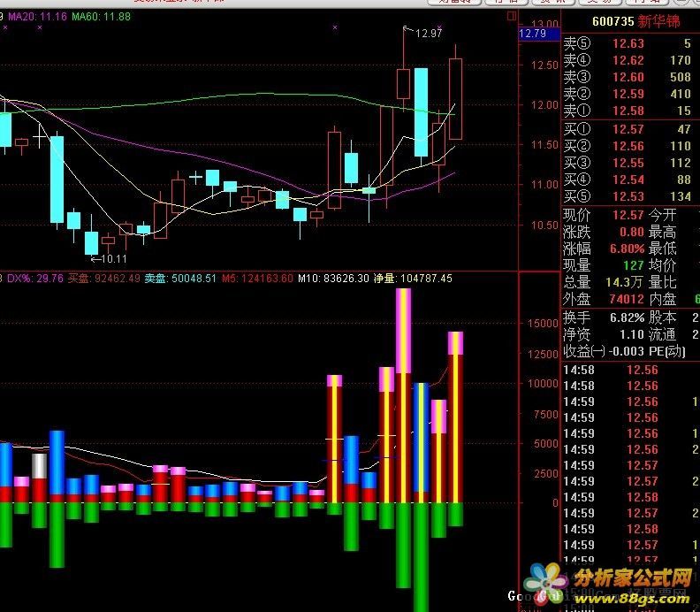700x612 pixels.
Task: Click the 12.97 high price annotation
Action: pos(428,33)
